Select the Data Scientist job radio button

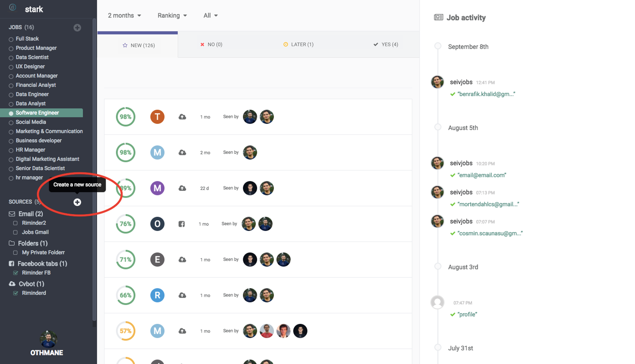[11, 58]
